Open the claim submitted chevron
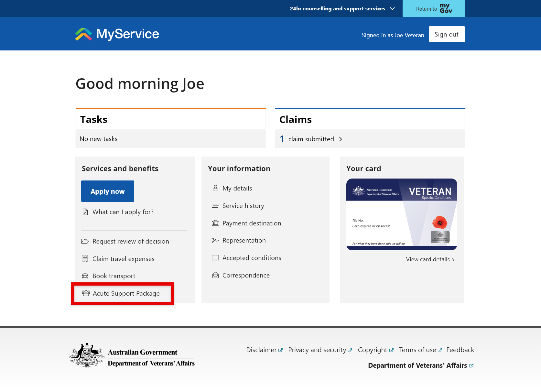541x392 pixels. [341, 139]
